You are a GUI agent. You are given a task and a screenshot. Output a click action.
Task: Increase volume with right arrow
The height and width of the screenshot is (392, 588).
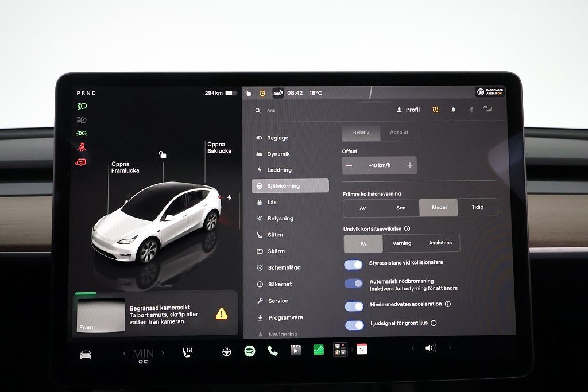tap(450, 348)
